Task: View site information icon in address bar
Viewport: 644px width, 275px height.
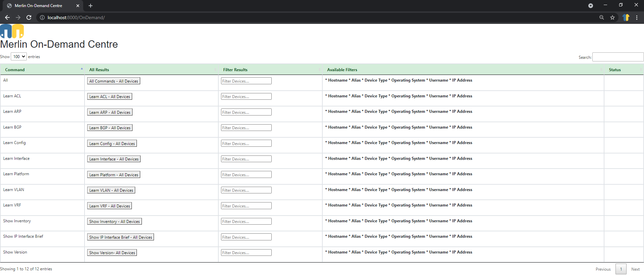Action: [42, 17]
